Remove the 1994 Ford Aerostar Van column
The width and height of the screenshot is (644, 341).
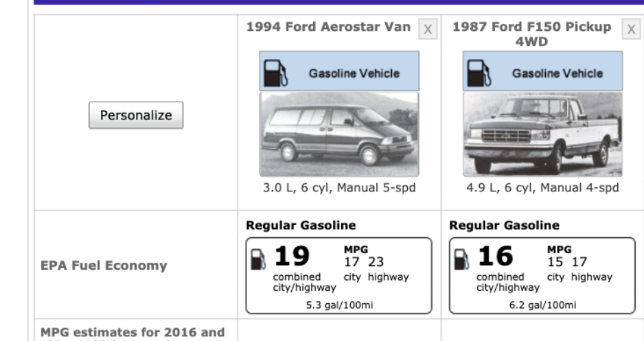428,30
